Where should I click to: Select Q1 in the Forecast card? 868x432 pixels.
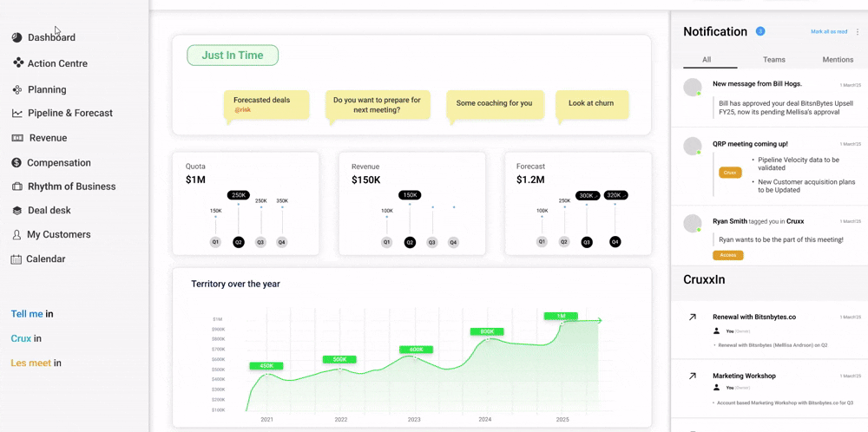pyautogui.click(x=542, y=242)
